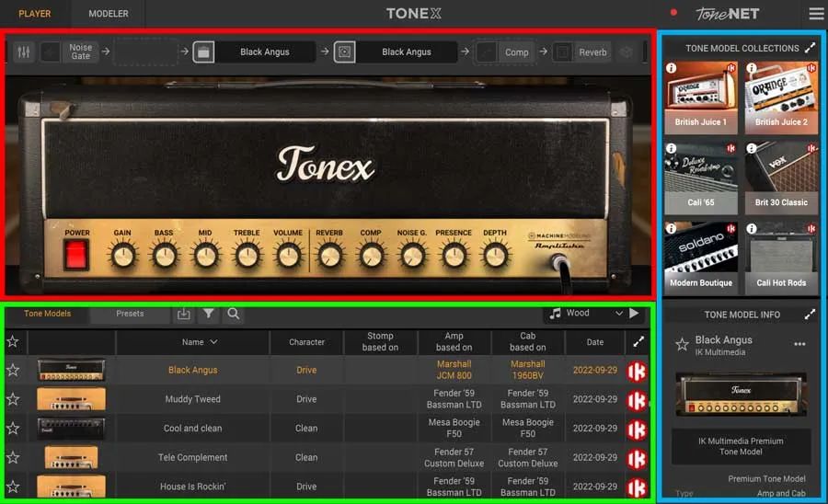The height and width of the screenshot is (504, 828).
Task: Favorite the Tele Complement row
Action: click(13, 457)
